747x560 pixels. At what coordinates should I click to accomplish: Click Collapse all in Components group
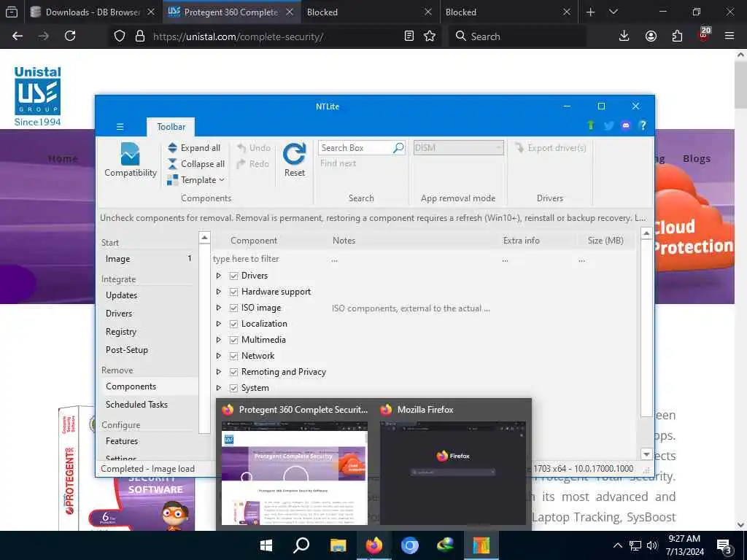[x=196, y=164]
